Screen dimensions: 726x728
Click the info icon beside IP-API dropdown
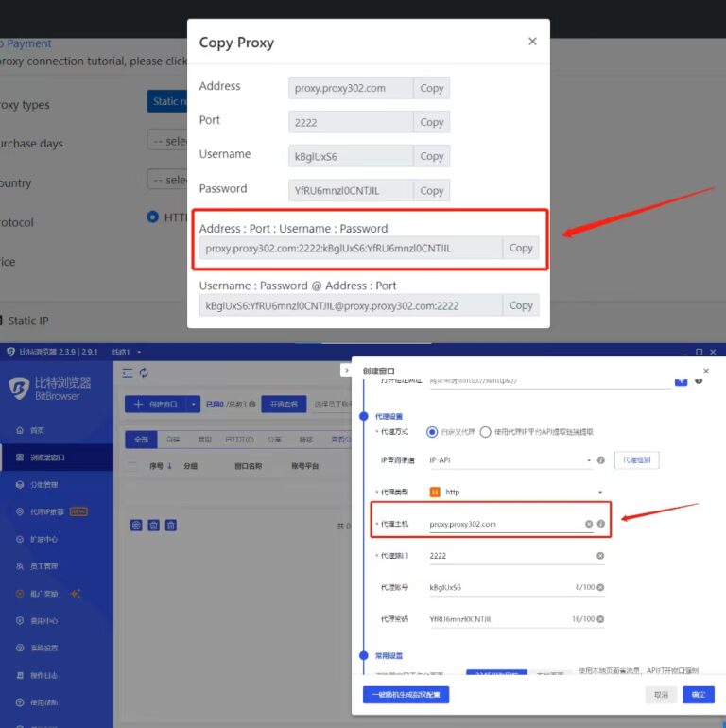[601, 460]
